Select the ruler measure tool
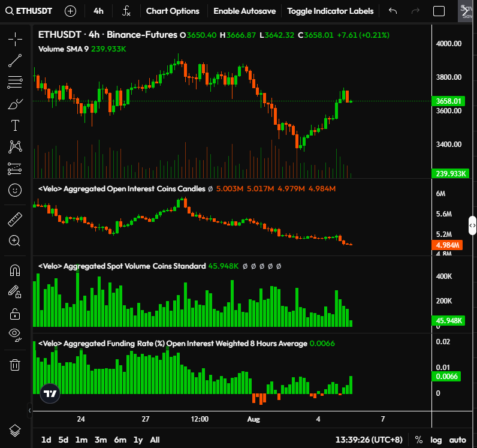 pos(15,220)
